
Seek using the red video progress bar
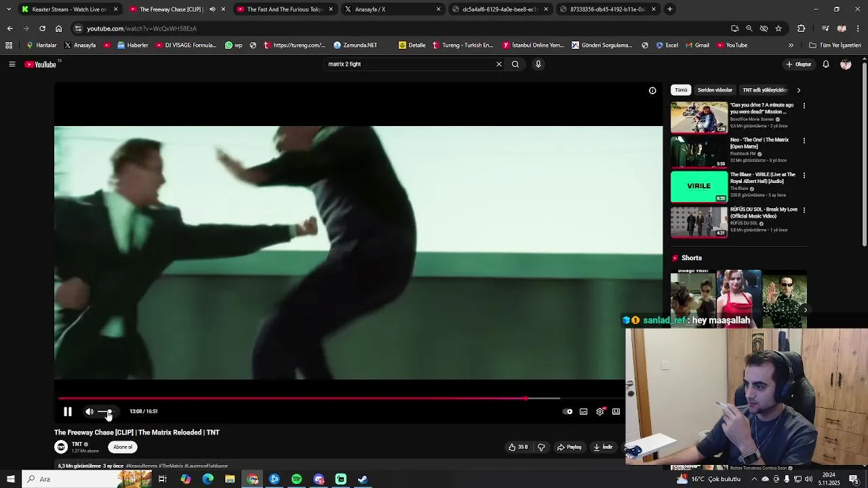[339, 399]
